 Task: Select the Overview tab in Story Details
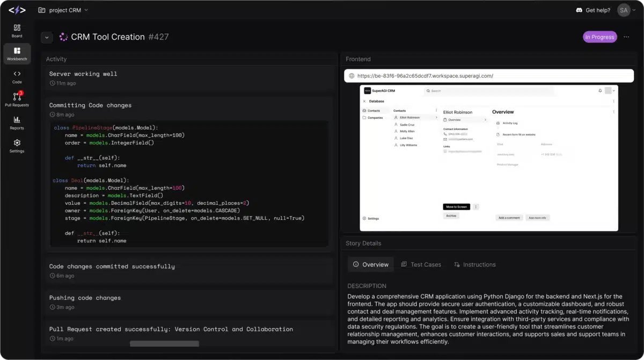point(370,264)
